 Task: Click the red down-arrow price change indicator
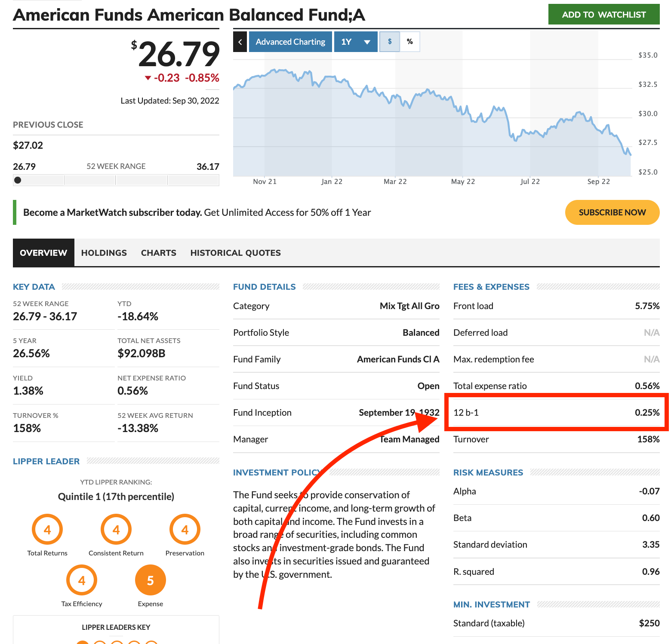coord(148,78)
